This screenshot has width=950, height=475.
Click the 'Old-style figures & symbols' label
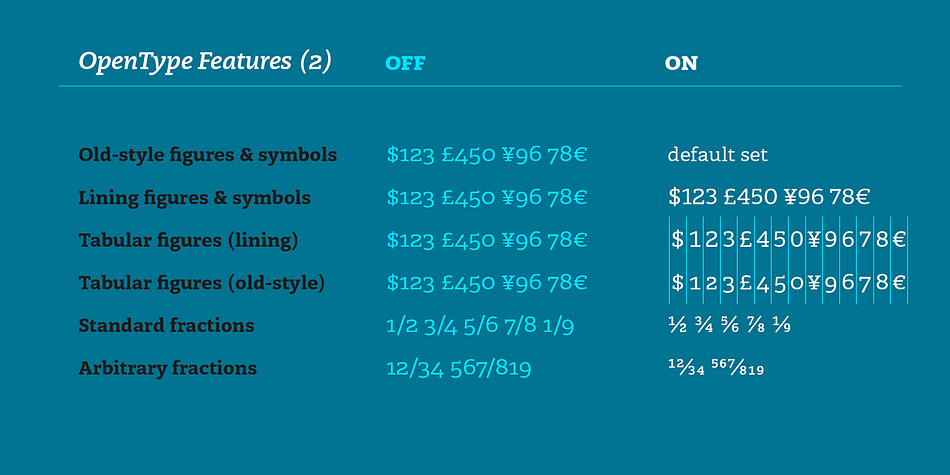208,155
